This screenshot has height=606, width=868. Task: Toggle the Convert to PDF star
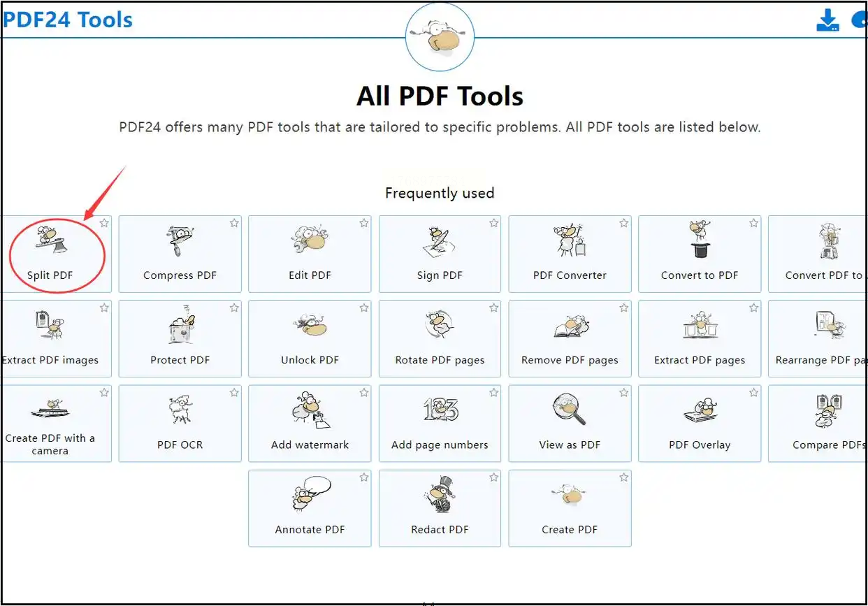tap(754, 223)
